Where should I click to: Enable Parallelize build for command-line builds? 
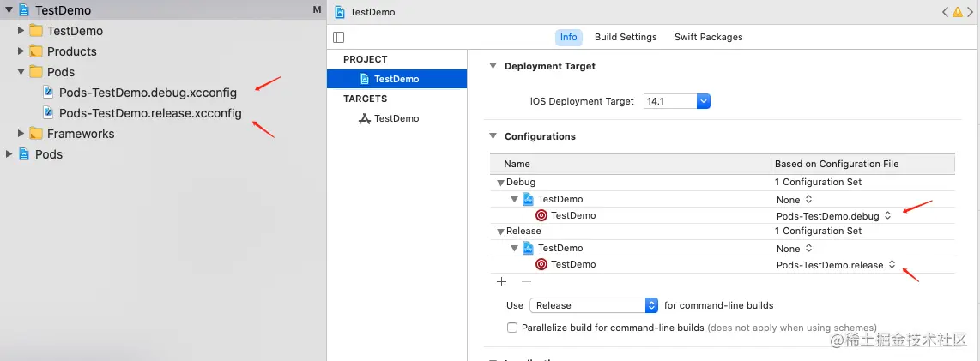512,328
